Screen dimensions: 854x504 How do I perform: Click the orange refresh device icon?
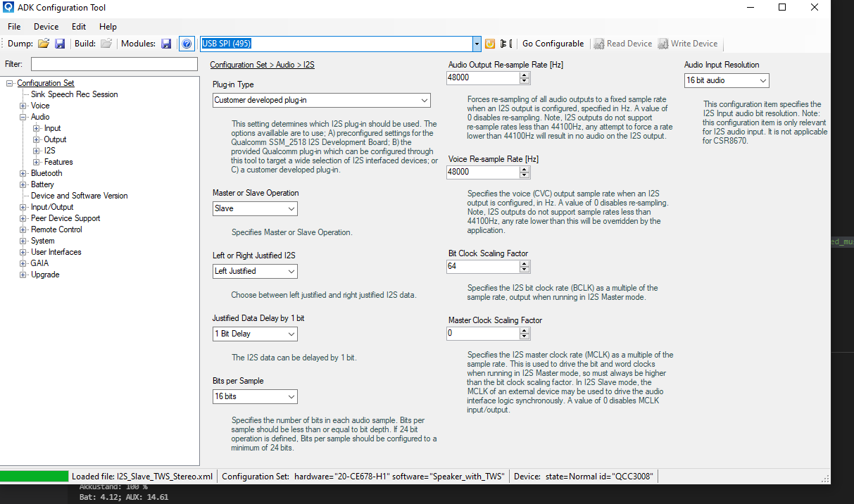tap(490, 44)
